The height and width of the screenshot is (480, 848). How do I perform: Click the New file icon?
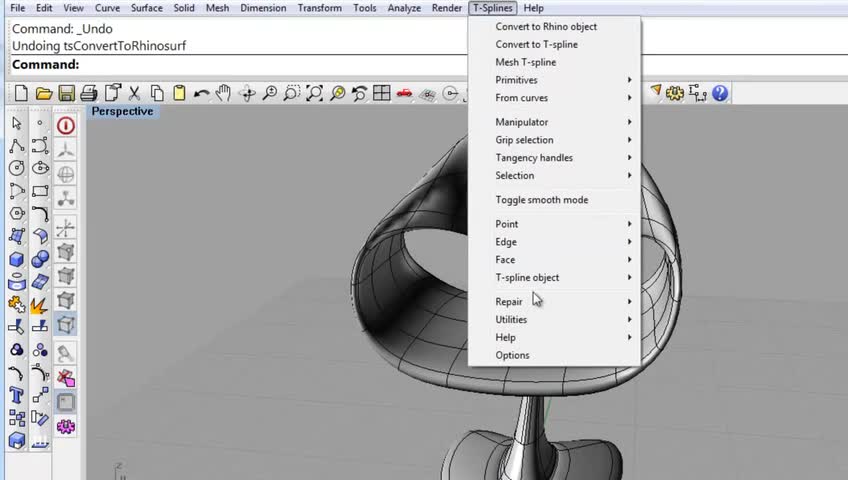pyautogui.click(x=21, y=93)
